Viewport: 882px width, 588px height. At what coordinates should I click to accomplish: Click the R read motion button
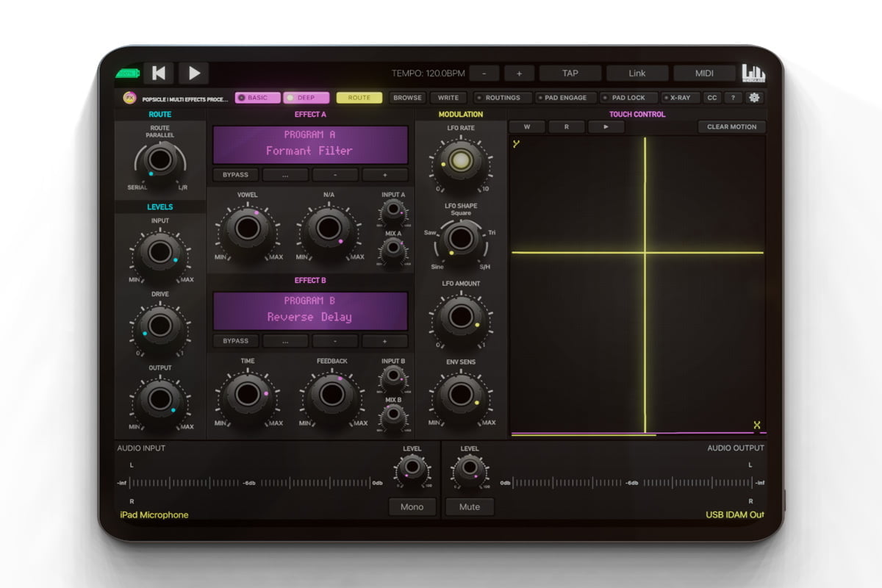pyautogui.click(x=567, y=126)
